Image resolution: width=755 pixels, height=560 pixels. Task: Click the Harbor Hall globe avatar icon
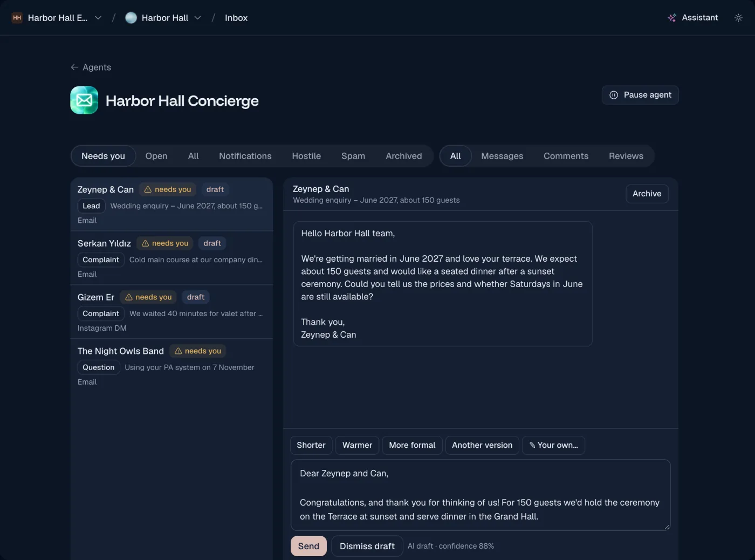point(131,18)
